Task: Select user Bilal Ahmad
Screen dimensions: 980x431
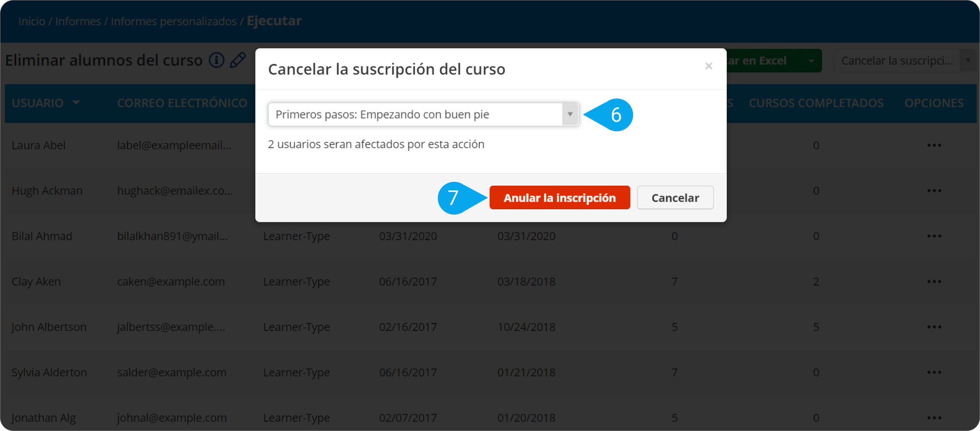Action: point(42,236)
